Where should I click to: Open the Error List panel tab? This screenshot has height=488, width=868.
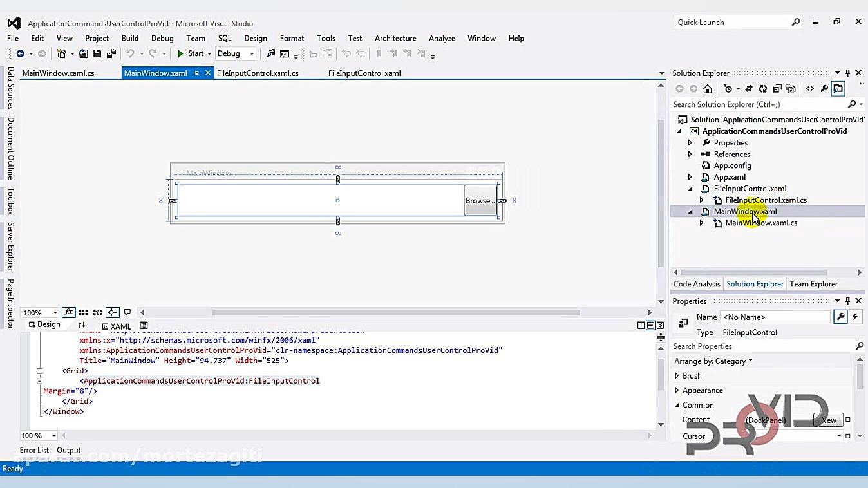pyautogui.click(x=34, y=451)
